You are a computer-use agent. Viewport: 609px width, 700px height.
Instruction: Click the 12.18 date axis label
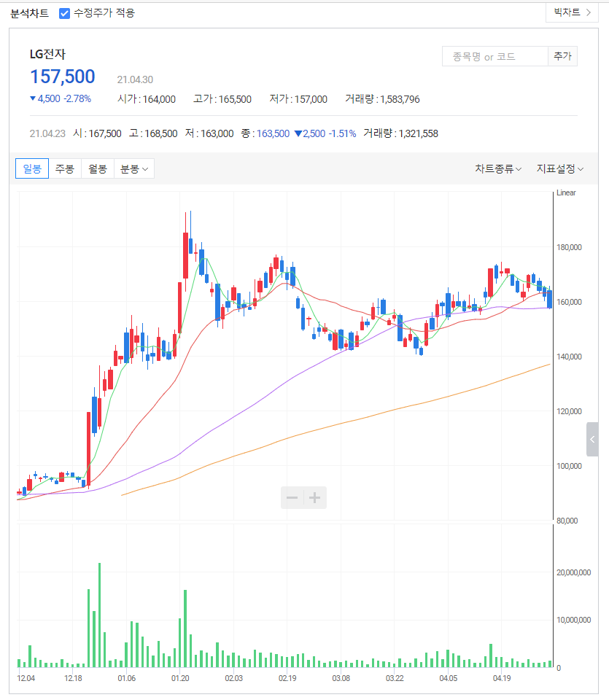(x=73, y=678)
